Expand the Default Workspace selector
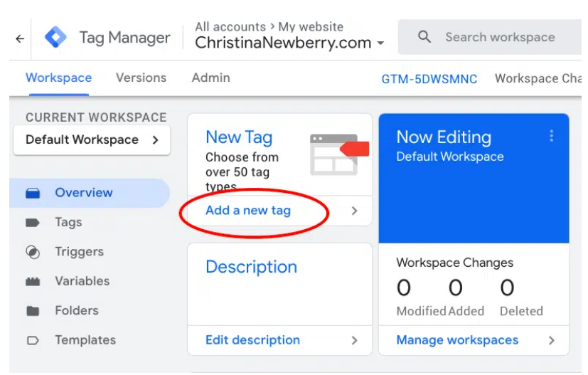 (92, 140)
